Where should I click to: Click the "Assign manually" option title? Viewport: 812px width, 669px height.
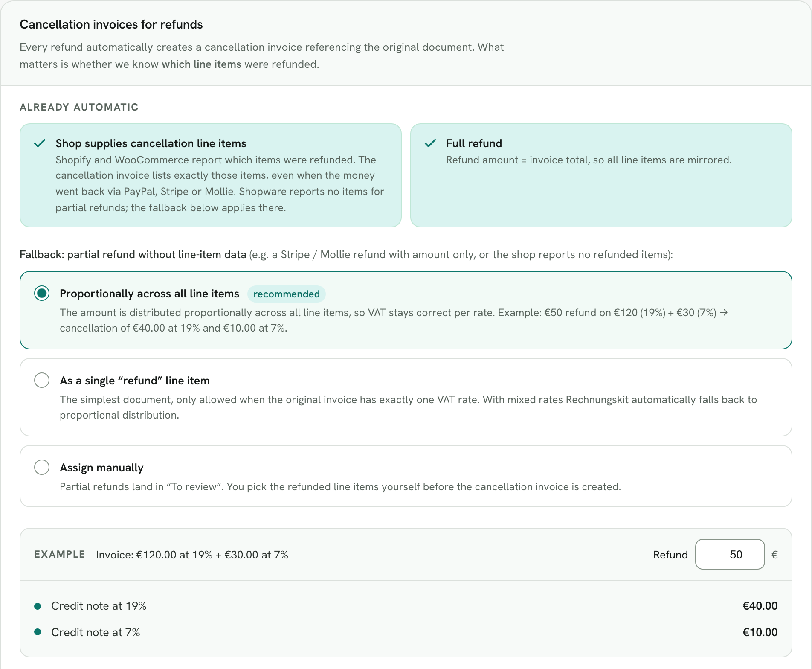101,468
